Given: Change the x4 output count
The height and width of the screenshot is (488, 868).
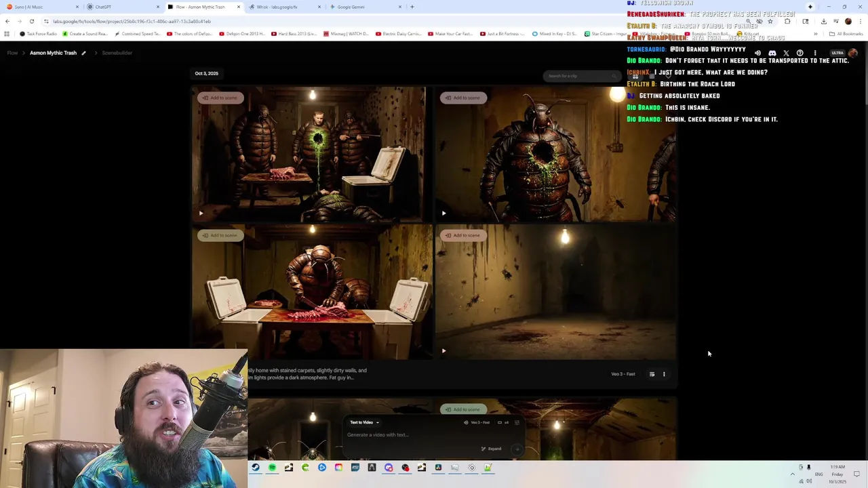Looking at the screenshot, I should (503, 422).
